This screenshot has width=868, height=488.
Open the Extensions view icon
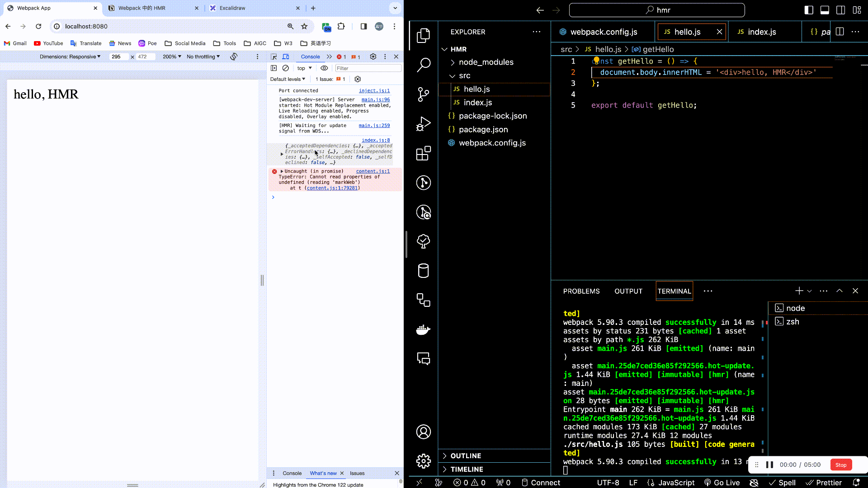tap(423, 154)
